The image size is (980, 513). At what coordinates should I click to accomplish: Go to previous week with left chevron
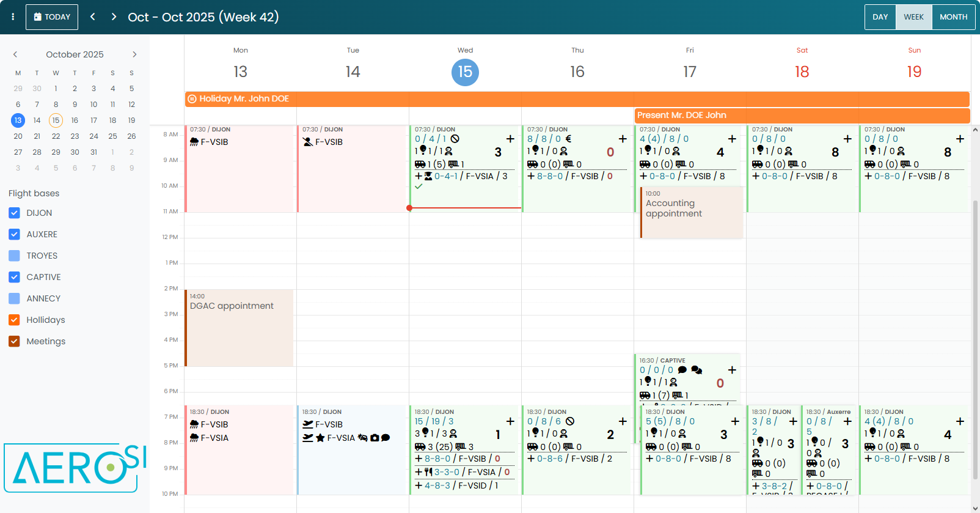coord(93,17)
